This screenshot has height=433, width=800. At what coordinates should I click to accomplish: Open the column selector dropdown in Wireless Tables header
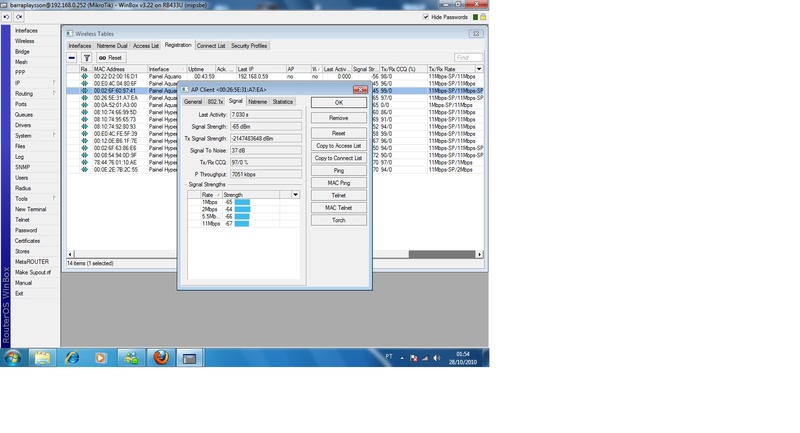[x=479, y=69]
